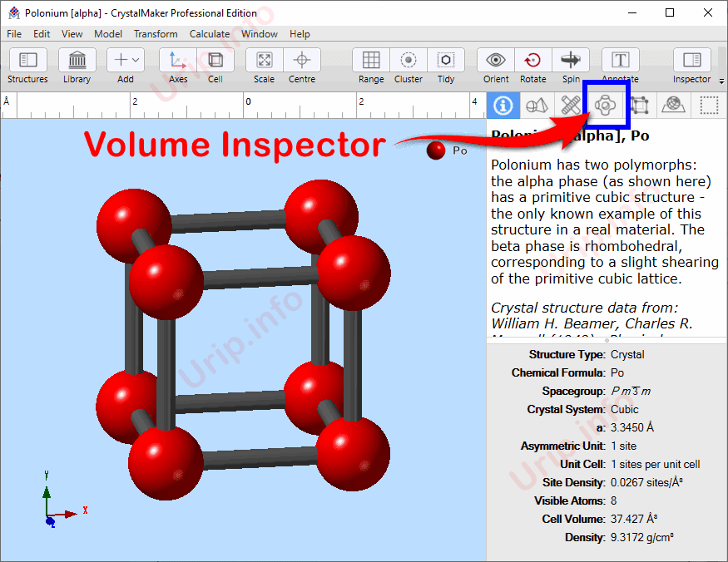This screenshot has width=728, height=562.
Task: Expand the toolbar overflow arrow
Action: [721, 81]
